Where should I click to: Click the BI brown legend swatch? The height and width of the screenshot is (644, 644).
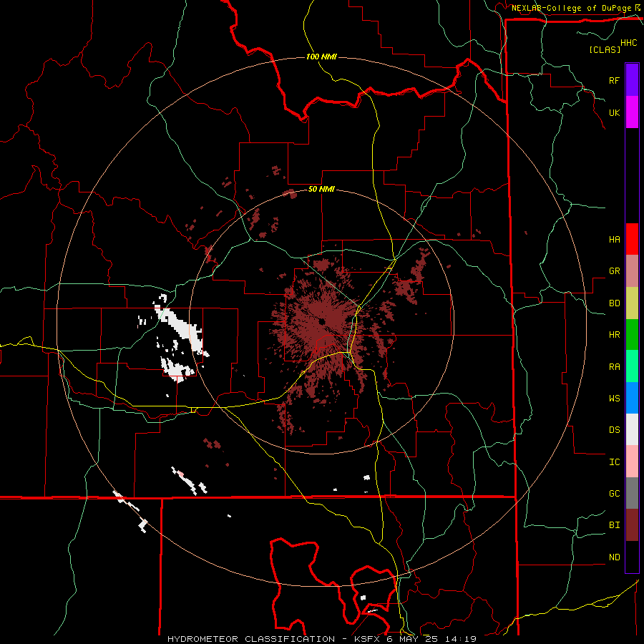tap(632, 525)
